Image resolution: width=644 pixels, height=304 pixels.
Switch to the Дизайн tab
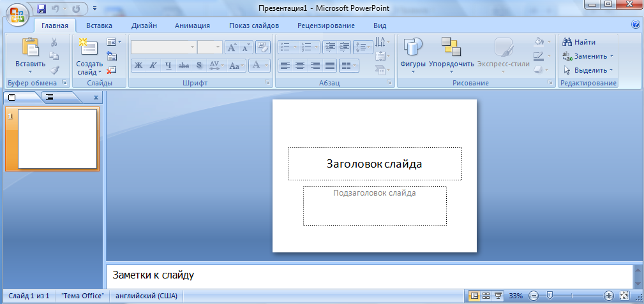click(x=144, y=25)
